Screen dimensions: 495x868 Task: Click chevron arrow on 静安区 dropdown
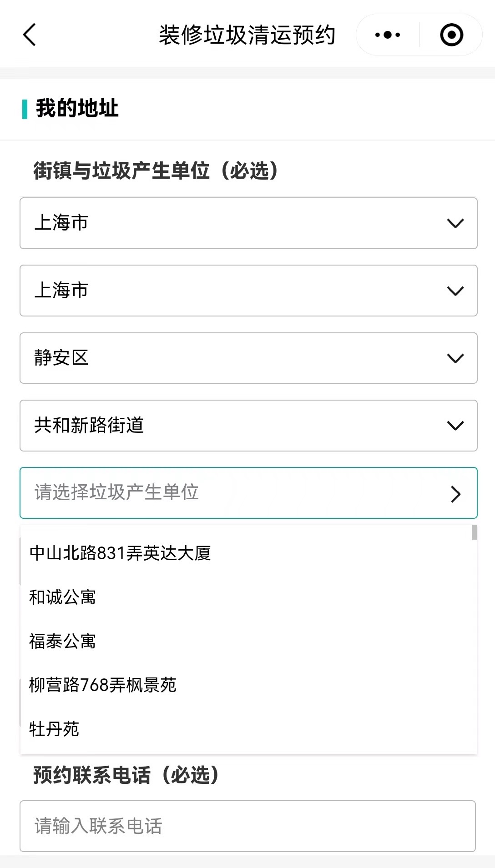[455, 358]
